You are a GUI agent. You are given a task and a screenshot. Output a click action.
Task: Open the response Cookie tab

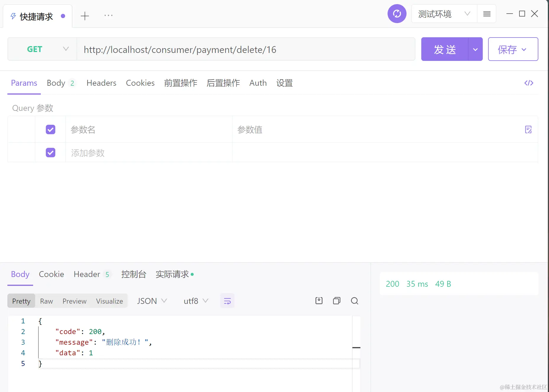51,274
